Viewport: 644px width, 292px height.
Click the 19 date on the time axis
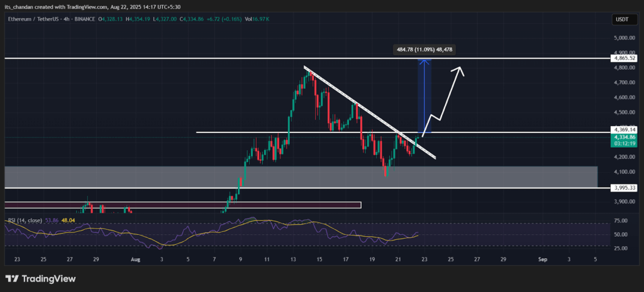[x=372, y=259]
